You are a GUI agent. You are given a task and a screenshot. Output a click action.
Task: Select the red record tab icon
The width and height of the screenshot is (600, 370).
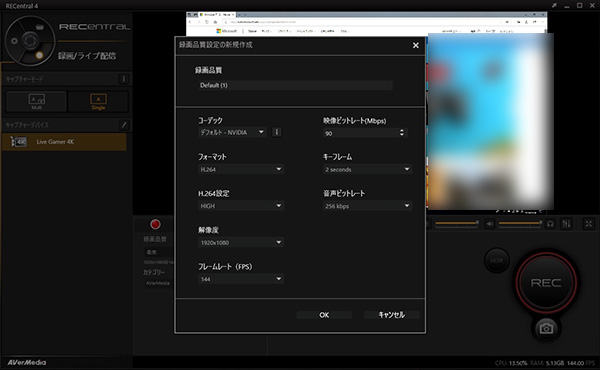[x=155, y=225]
